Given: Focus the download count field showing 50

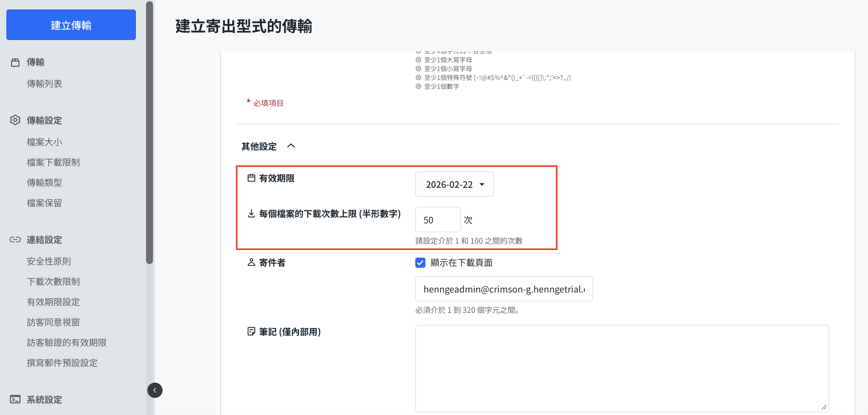Looking at the screenshot, I should pos(438,220).
